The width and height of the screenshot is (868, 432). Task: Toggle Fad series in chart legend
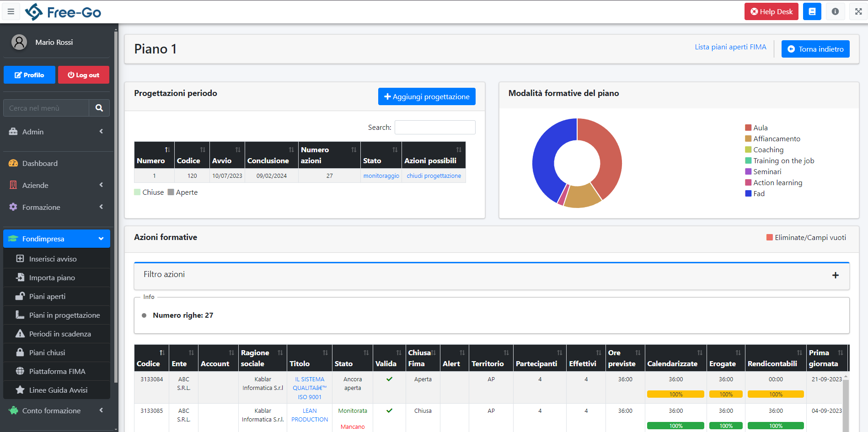pos(755,194)
